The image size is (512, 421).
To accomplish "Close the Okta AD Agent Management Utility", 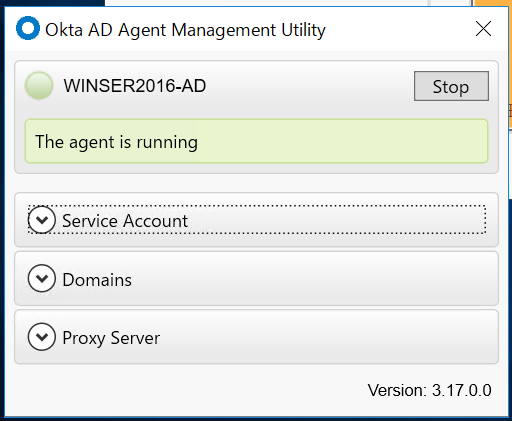I will click(483, 29).
